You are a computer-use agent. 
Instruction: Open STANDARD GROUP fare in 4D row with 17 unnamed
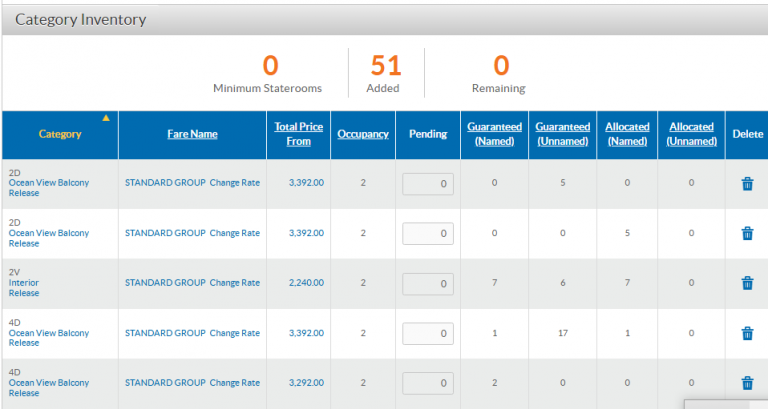pos(165,333)
